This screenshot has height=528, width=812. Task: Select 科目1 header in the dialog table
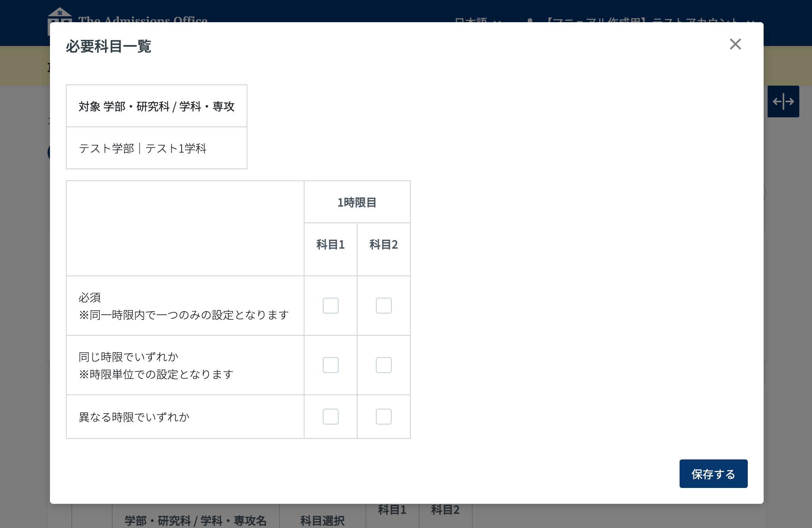[330, 245]
